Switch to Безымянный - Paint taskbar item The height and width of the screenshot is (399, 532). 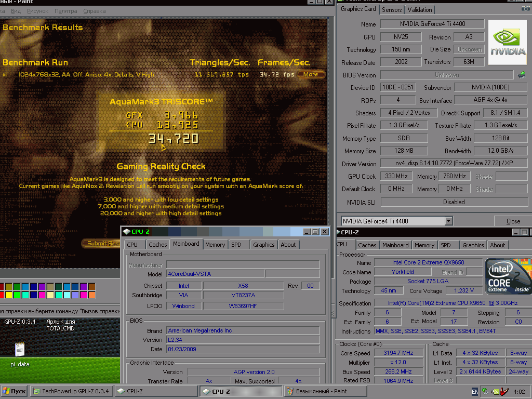click(x=325, y=391)
